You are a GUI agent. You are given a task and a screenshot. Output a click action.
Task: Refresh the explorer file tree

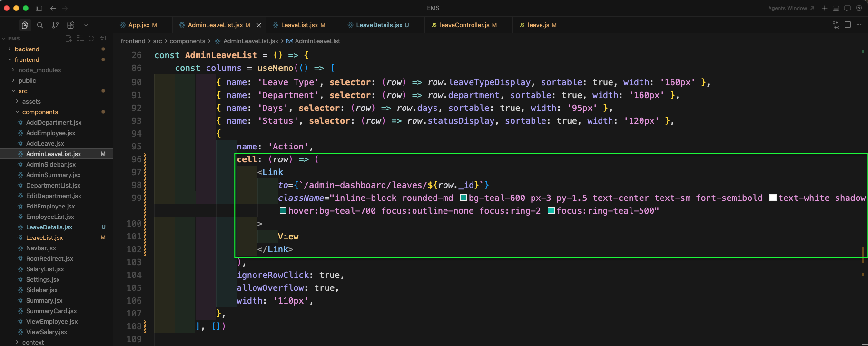[91, 39]
